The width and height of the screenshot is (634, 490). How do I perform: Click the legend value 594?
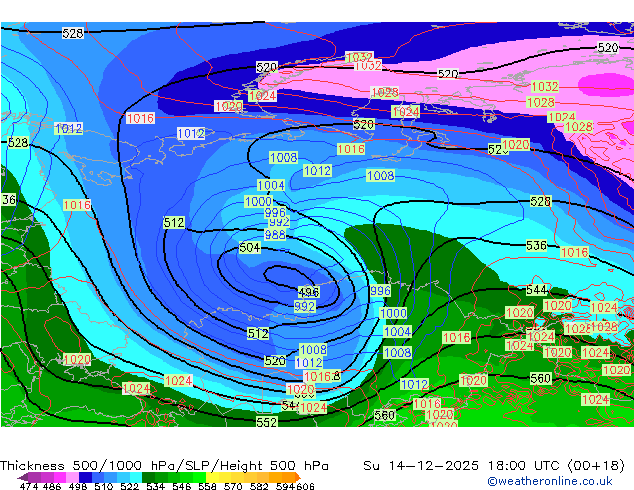285,486
